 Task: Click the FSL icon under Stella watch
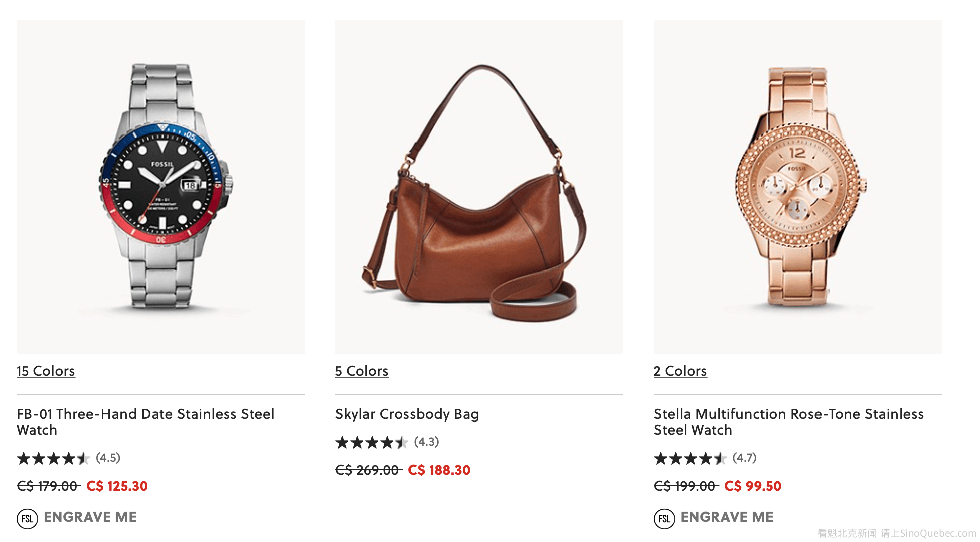[x=664, y=518]
